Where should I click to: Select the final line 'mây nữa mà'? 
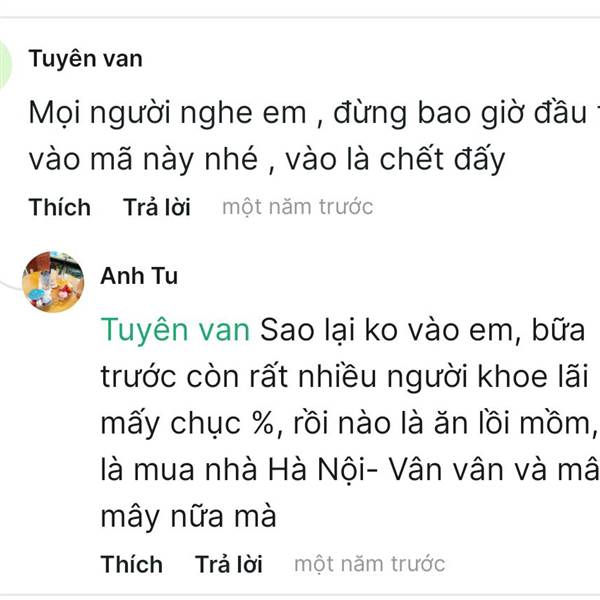pos(188,517)
